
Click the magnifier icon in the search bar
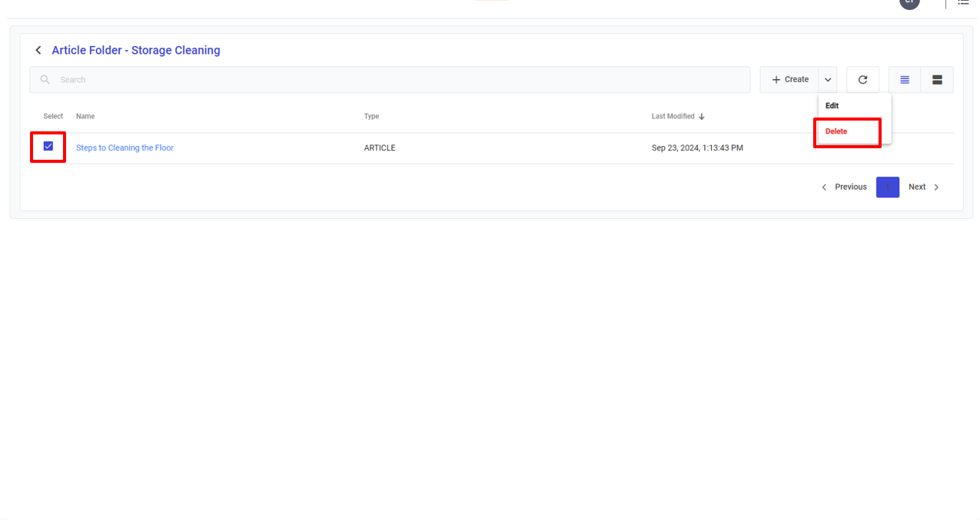(x=45, y=80)
